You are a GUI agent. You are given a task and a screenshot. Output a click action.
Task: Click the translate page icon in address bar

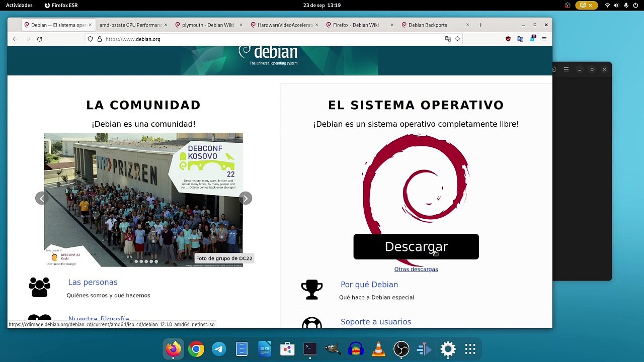coord(448,39)
